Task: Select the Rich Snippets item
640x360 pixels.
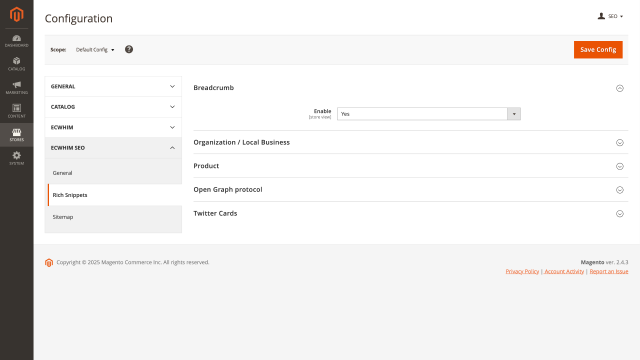Action: click(x=115, y=195)
